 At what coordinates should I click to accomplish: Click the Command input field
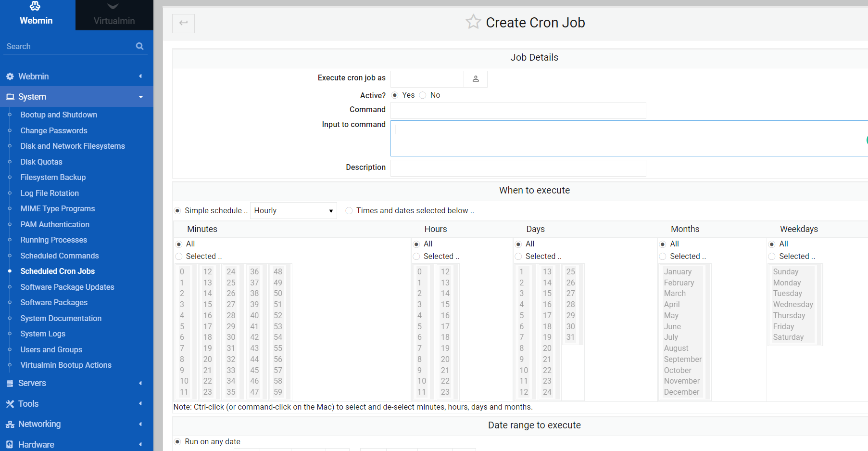(x=518, y=110)
